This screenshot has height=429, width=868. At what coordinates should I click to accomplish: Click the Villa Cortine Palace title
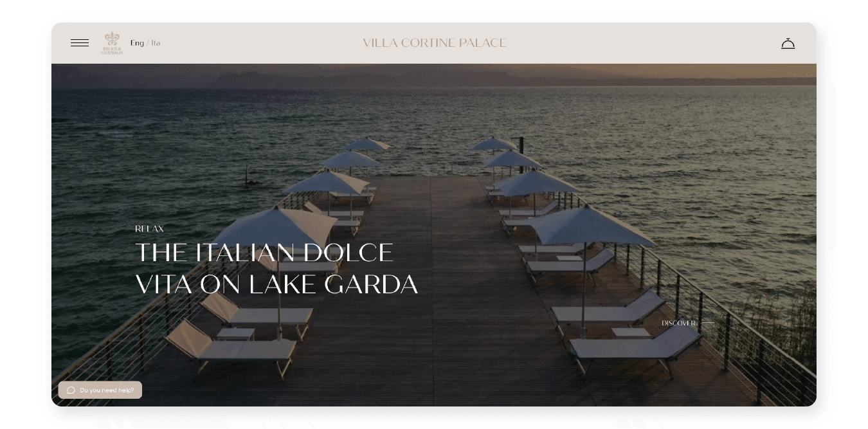pyautogui.click(x=434, y=43)
